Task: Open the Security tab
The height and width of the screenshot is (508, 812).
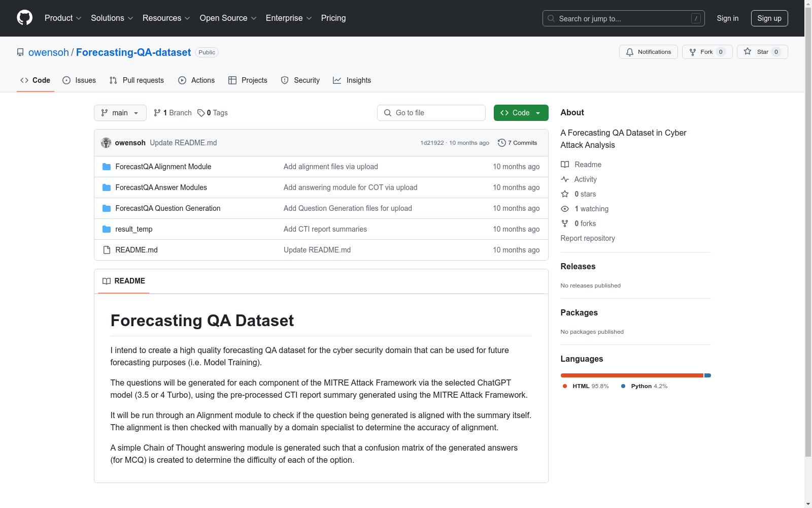Action: 300,80
